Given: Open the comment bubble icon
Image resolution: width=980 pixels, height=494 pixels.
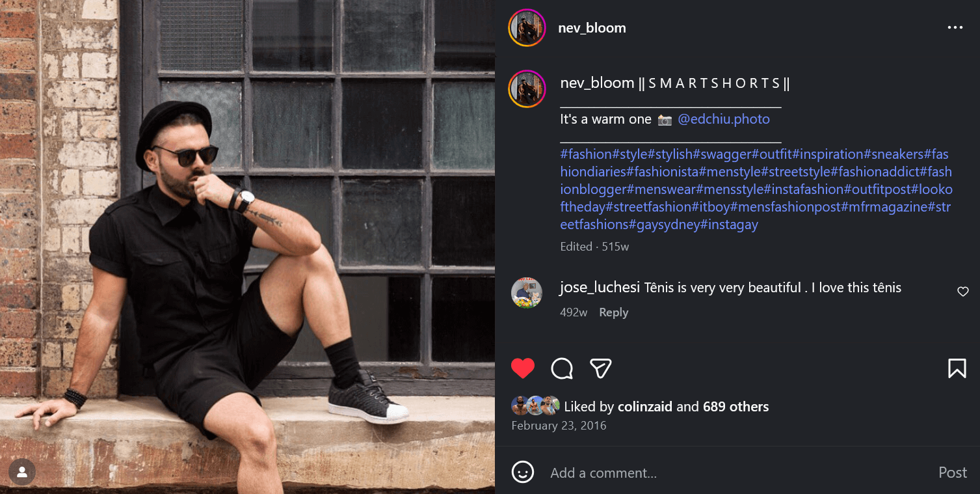Looking at the screenshot, I should (x=562, y=368).
